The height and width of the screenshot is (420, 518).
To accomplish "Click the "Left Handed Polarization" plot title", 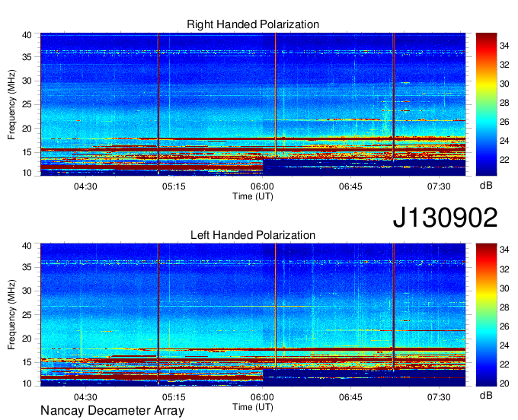I will [x=253, y=235].
